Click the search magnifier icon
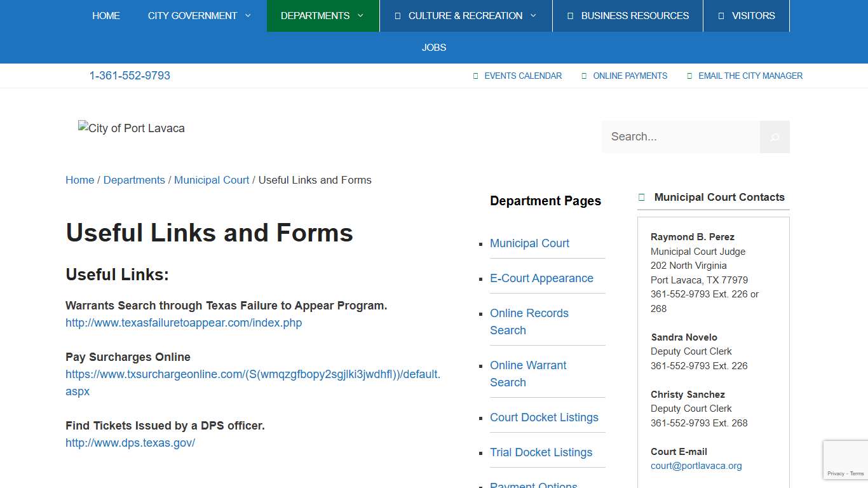868x488 pixels. [x=774, y=137]
